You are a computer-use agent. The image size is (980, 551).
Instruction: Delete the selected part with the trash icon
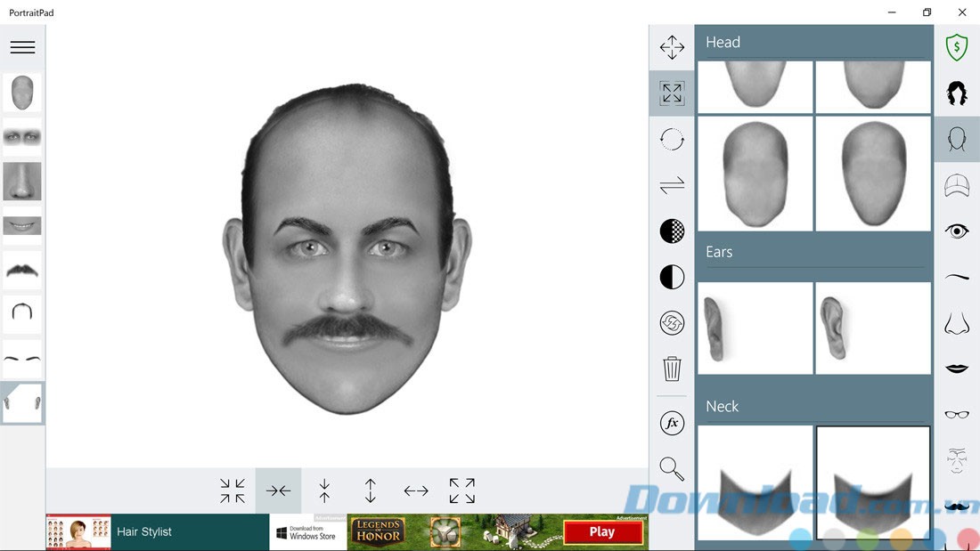pos(672,368)
